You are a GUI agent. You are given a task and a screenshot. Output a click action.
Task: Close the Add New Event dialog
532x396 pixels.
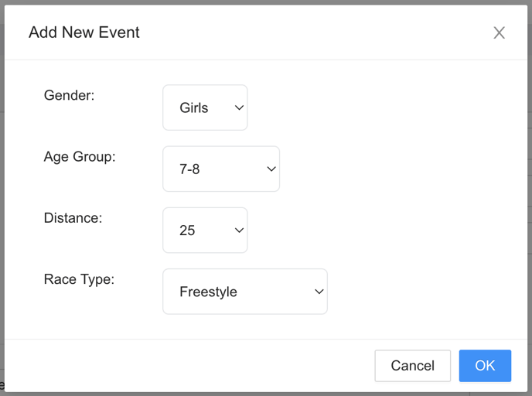click(x=499, y=33)
